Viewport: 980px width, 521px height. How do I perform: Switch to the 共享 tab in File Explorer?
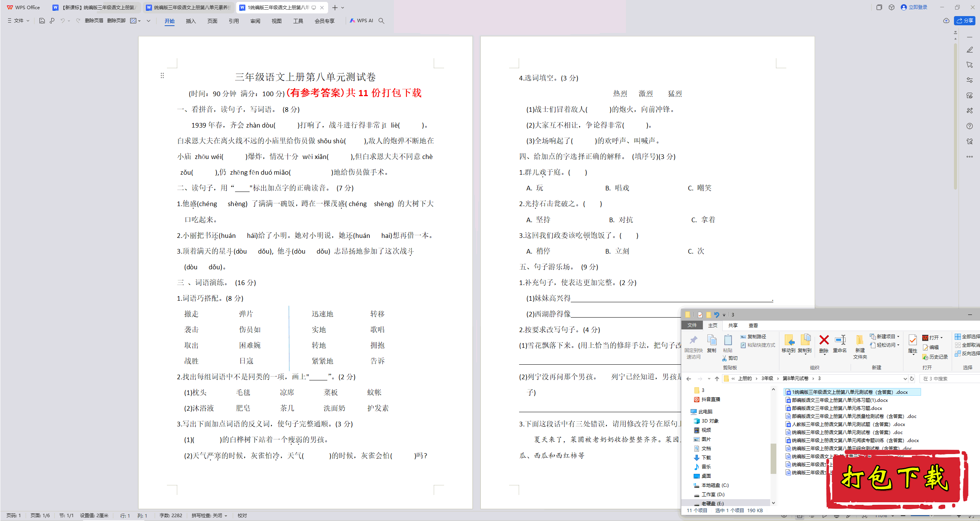tap(733, 325)
